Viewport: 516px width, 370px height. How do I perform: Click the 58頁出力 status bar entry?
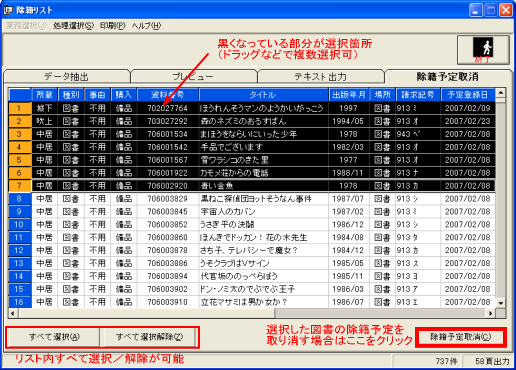[492, 361]
